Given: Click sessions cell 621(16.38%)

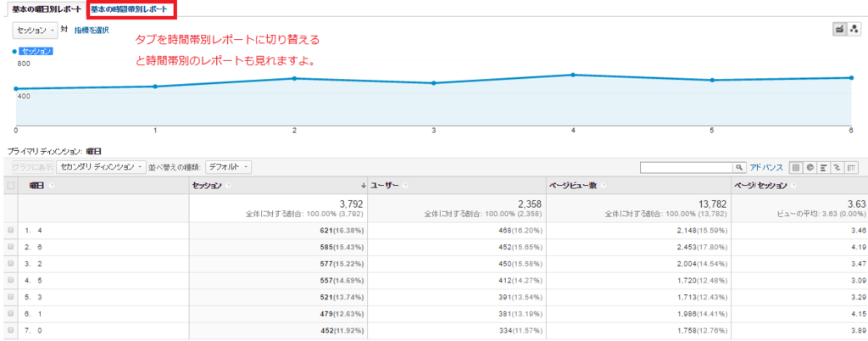Looking at the screenshot, I should coord(342,229).
